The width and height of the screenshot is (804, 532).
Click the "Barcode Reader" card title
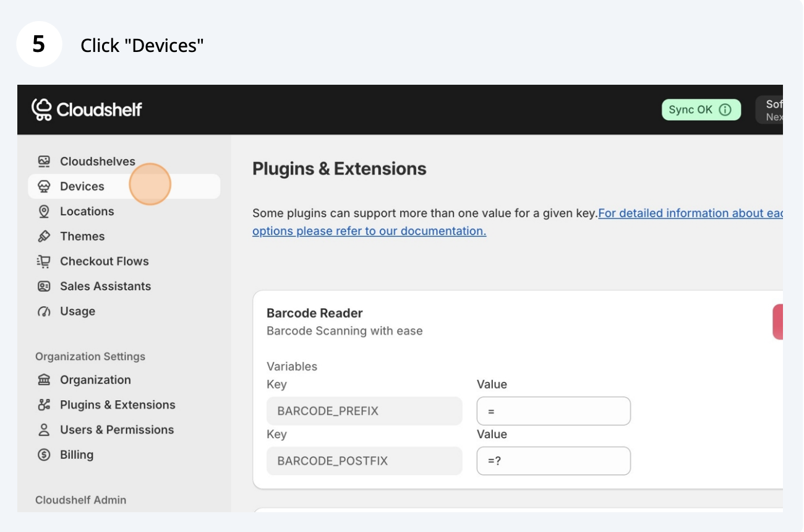pyautogui.click(x=315, y=313)
